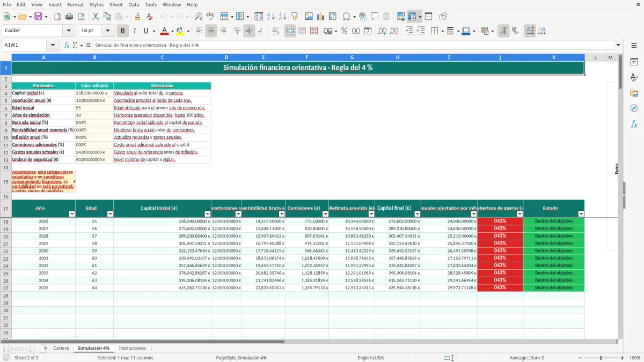The height and width of the screenshot is (362, 644).
Task: Click Zoom Out minus button
Action: pos(580,358)
